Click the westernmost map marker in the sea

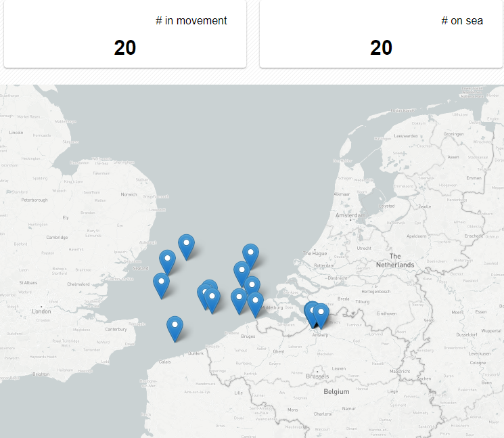point(161,284)
